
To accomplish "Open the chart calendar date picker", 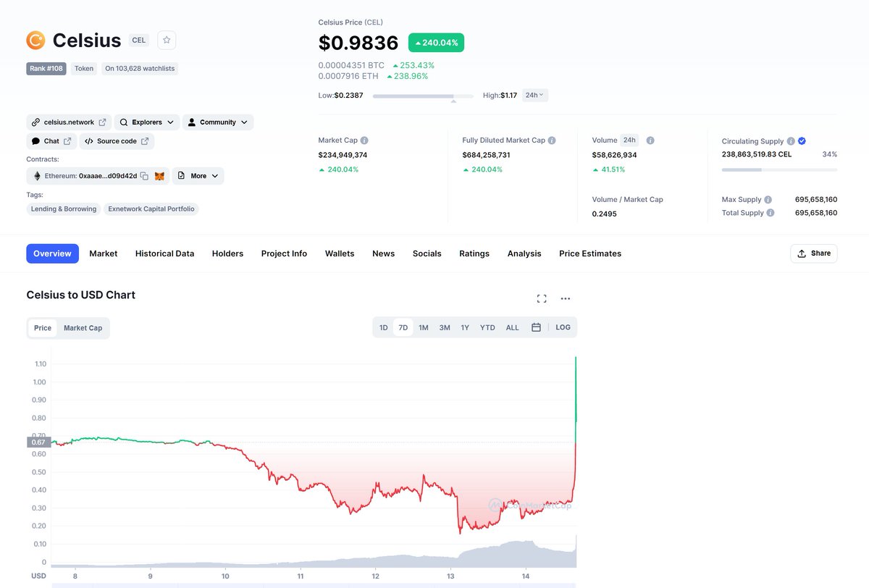I will [x=536, y=327].
